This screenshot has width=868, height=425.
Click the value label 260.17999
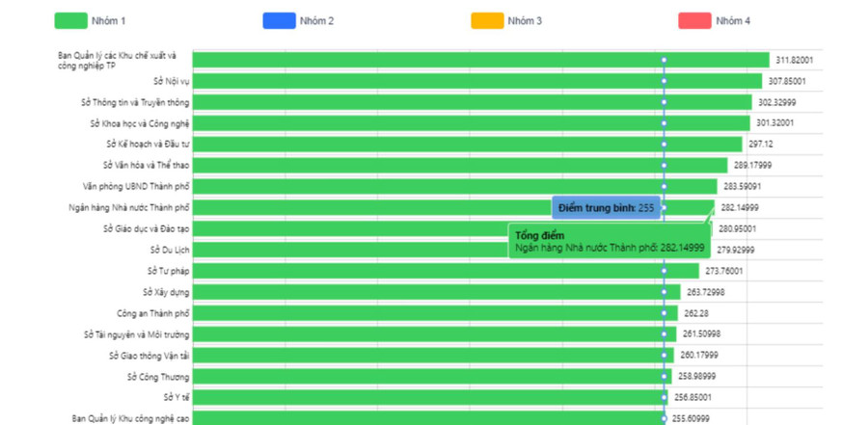pos(699,356)
